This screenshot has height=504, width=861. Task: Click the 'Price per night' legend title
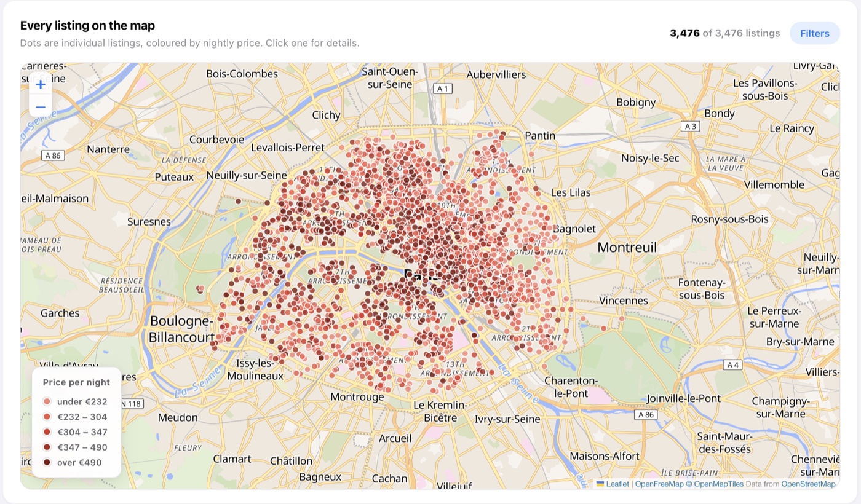(76, 382)
